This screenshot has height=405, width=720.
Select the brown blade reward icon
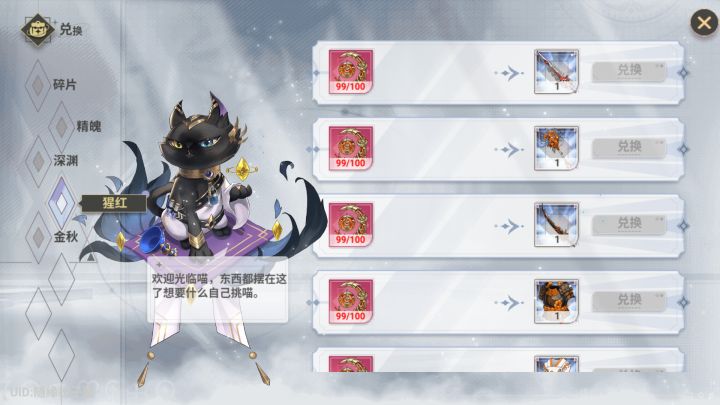tap(557, 225)
